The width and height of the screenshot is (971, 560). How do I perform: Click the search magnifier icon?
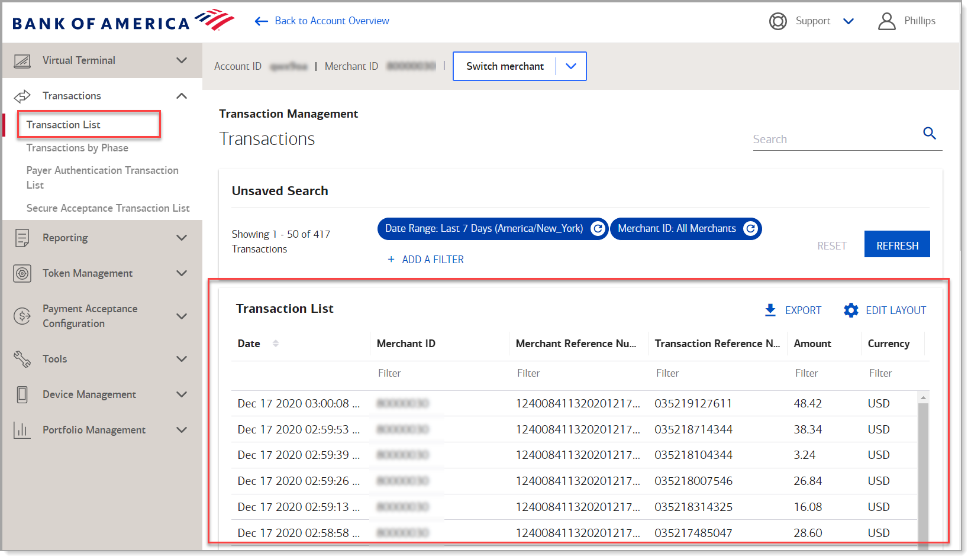pyautogui.click(x=930, y=134)
